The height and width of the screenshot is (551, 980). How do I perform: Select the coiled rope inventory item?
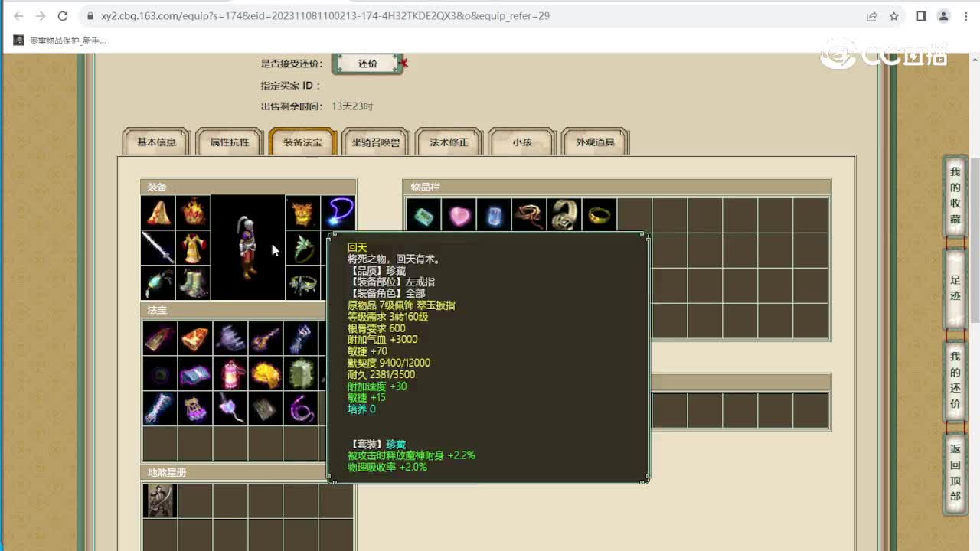[x=529, y=215]
